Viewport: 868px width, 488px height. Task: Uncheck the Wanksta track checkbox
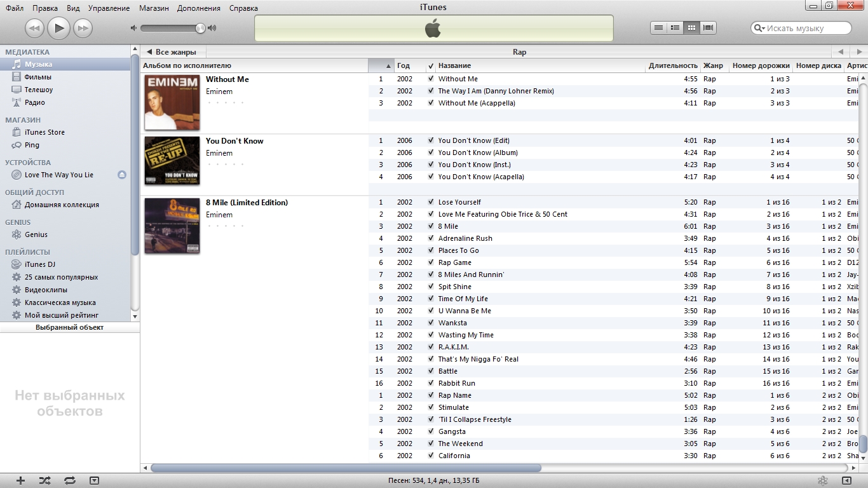[x=431, y=323]
